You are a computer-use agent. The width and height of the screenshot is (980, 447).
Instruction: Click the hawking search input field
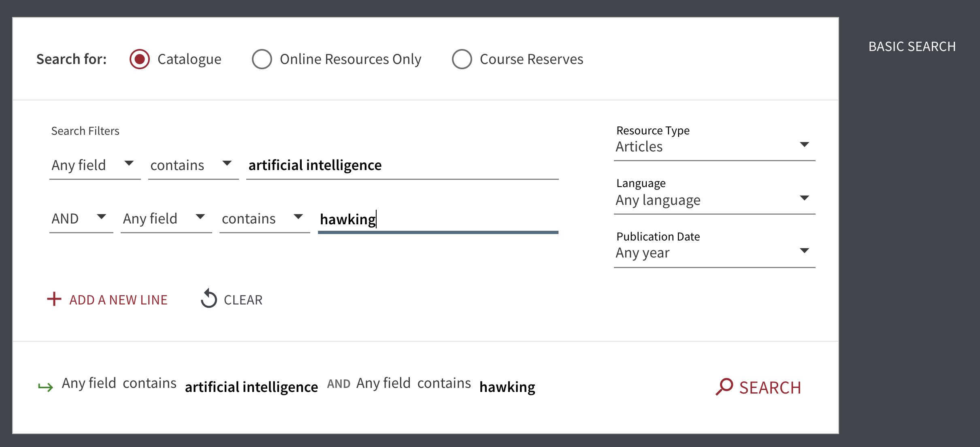(x=437, y=219)
